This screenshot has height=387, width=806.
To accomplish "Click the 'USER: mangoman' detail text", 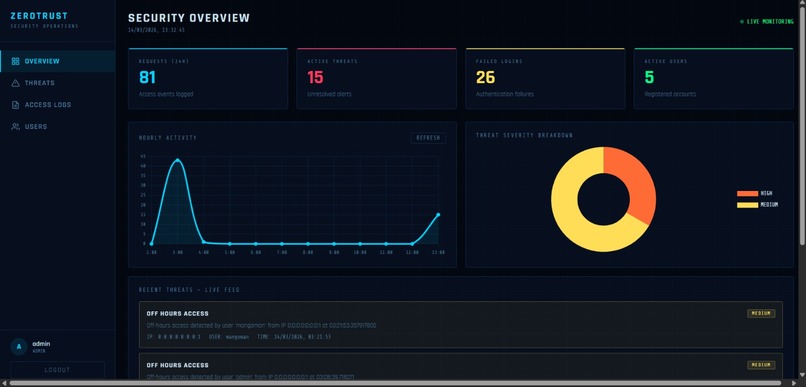I will (228, 337).
